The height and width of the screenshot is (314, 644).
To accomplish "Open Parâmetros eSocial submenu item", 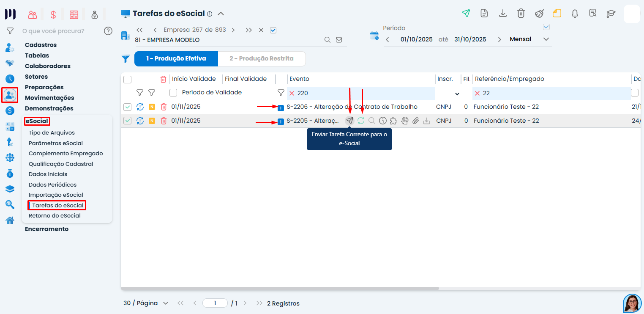I will [x=56, y=143].
